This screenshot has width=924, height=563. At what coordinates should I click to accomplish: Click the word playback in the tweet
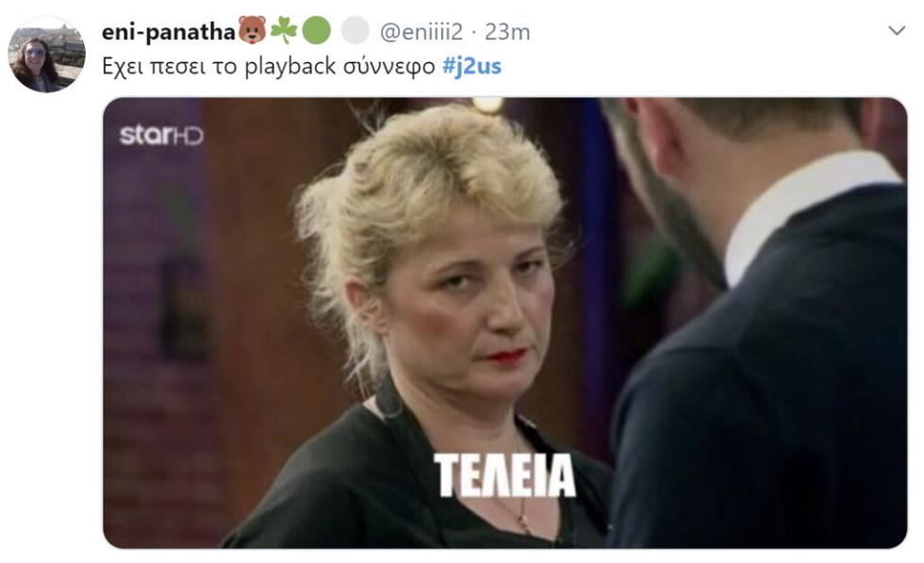point(290,67)
